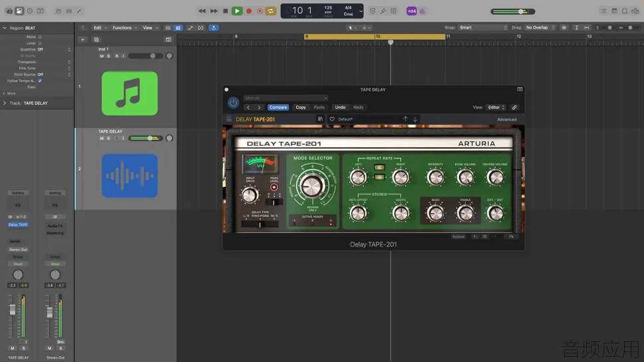
Task: Click the plugin Link chain icon
Action: click(515, 107)
